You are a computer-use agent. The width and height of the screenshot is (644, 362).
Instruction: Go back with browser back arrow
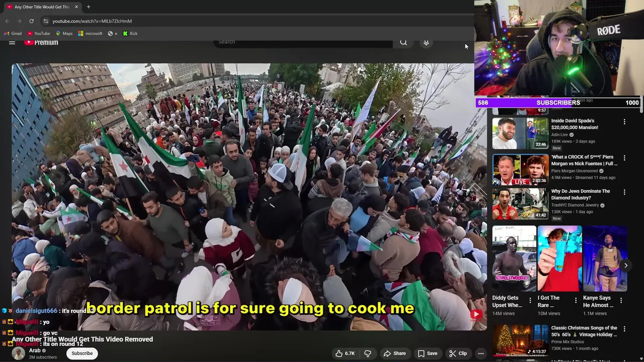(x=7, y=21)
